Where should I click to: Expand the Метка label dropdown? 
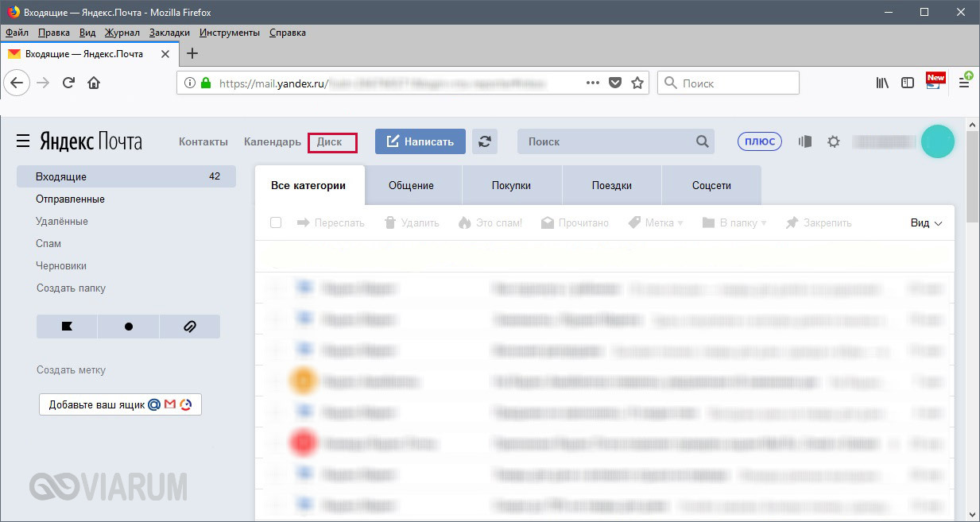pos(656,223)
